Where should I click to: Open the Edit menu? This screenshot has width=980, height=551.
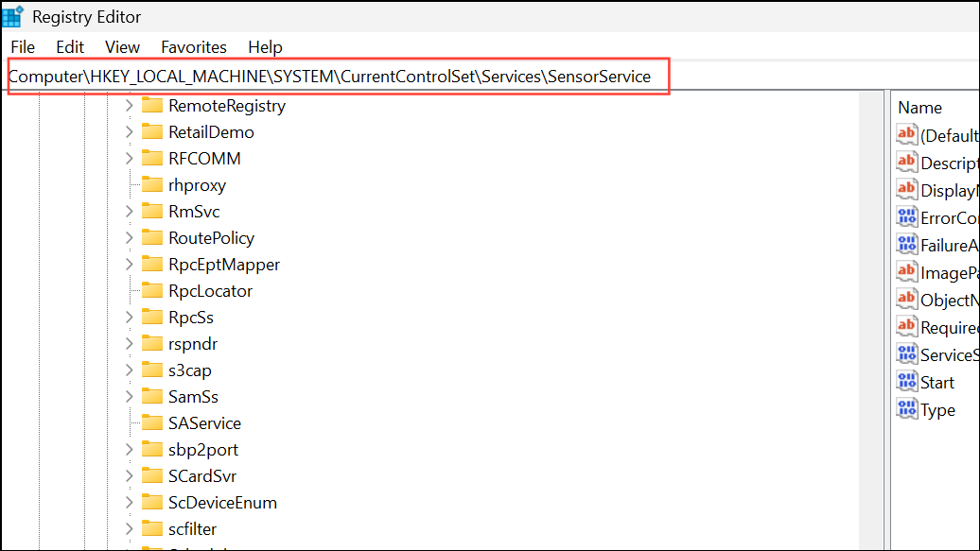[x=69, y=46]
